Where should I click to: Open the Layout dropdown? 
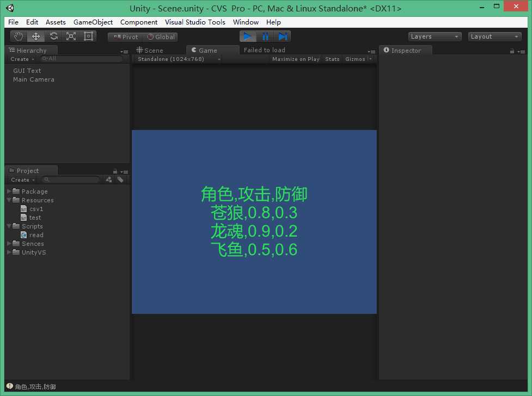click(x=494, y=36)
